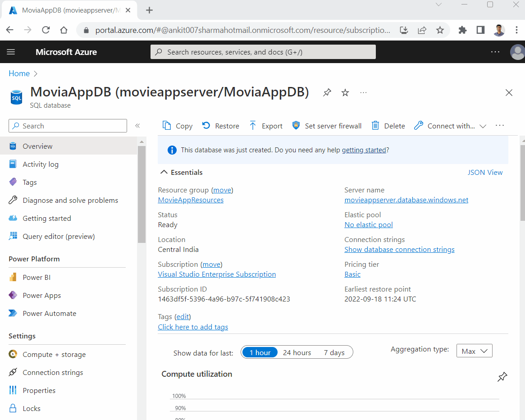Click the Delete trash can icon
The width and height of the screenshot is (525, 420).
(375, 126)
